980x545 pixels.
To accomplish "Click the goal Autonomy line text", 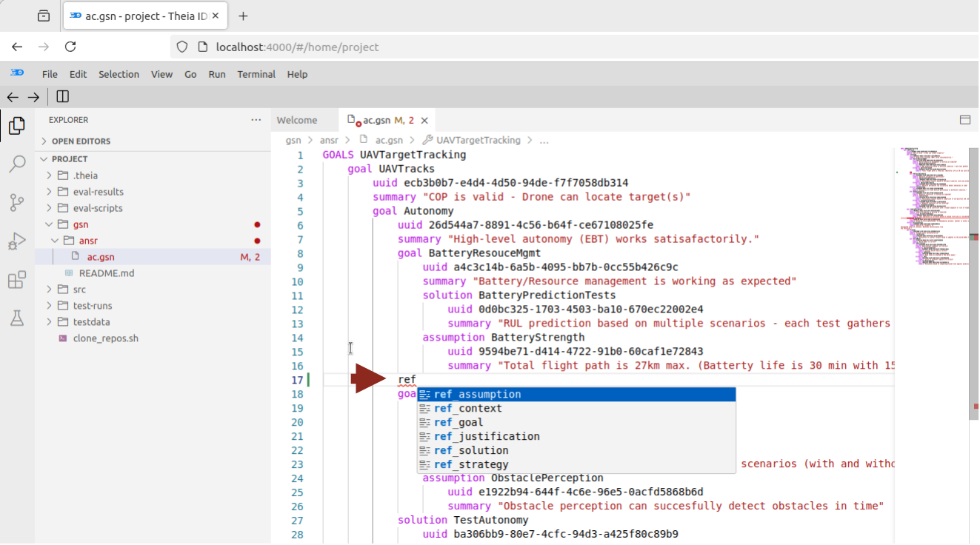I will (413, 212).
